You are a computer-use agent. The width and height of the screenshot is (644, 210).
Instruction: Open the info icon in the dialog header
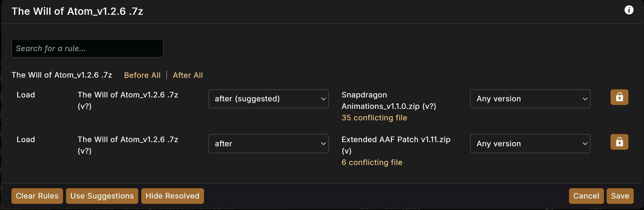click(x=629, y=10)
